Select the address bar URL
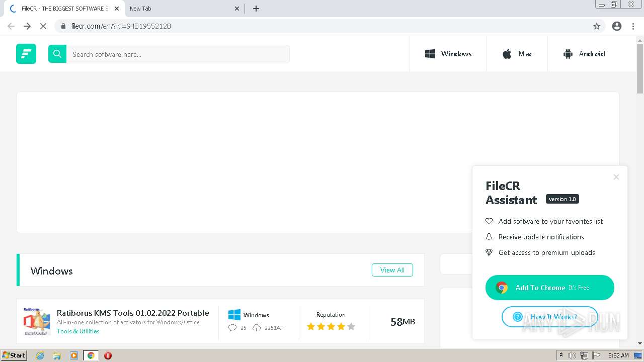Screen dimensions: 644x362 coord(121,26)
